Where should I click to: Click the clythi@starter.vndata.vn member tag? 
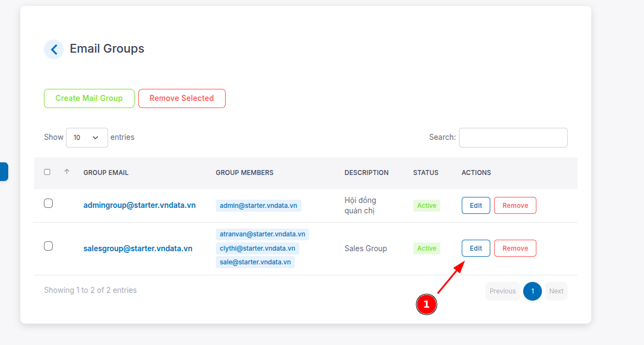(257, 248)
